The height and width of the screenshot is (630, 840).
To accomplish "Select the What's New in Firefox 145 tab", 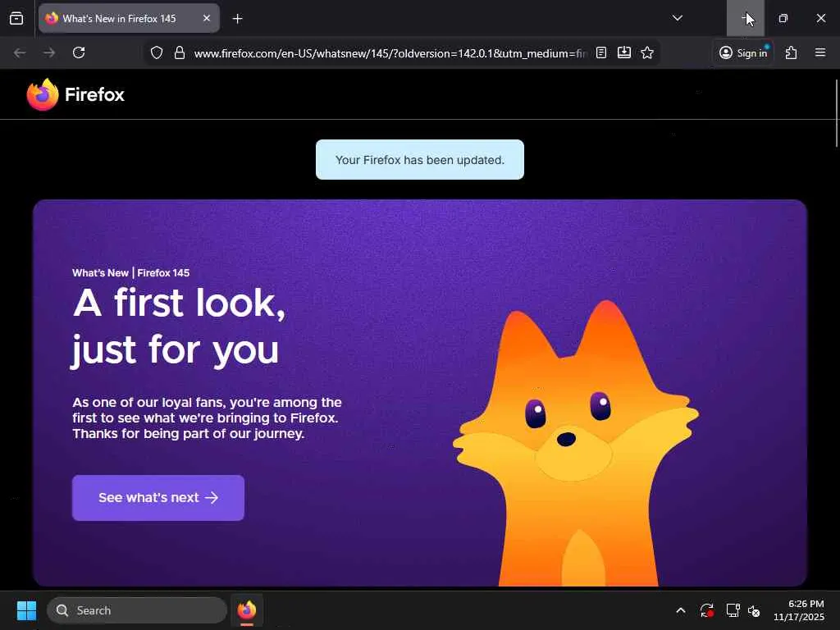I will pos(129,18).
